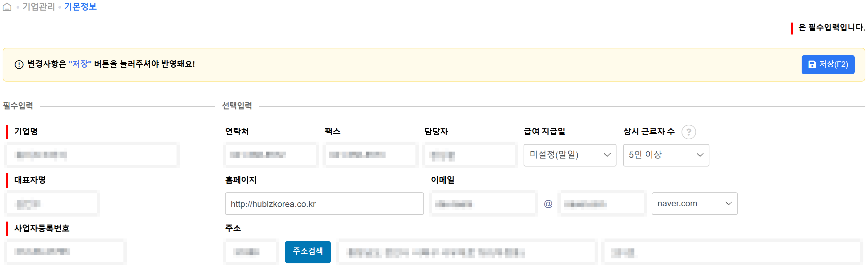Click the 주소검색 button
This screenshot has width=868, height=266.
pyautogui.click(x=308, y=251)
